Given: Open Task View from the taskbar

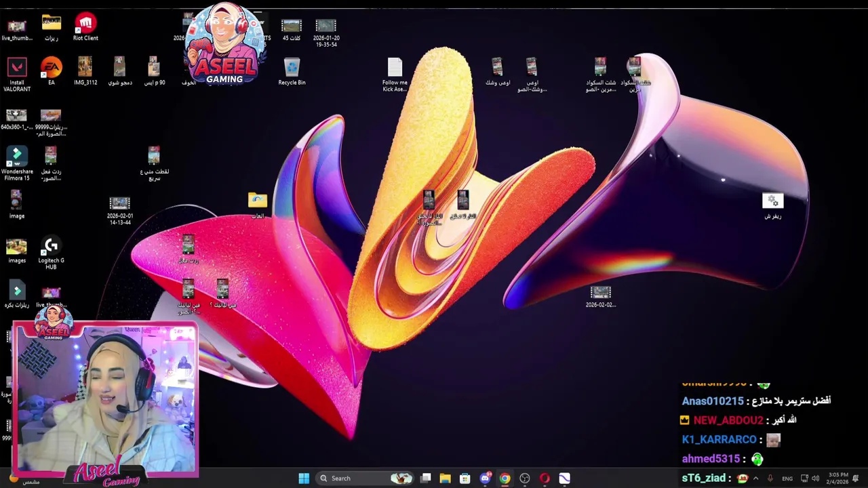Looking at the screenshot, I should click(x=425, y=479).
